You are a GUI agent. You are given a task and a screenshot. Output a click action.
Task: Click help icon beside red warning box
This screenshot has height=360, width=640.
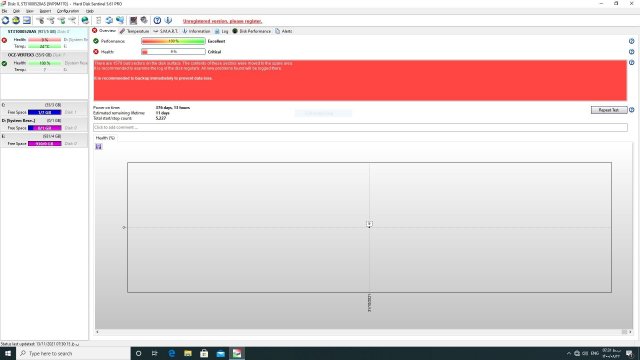point(631,62)
